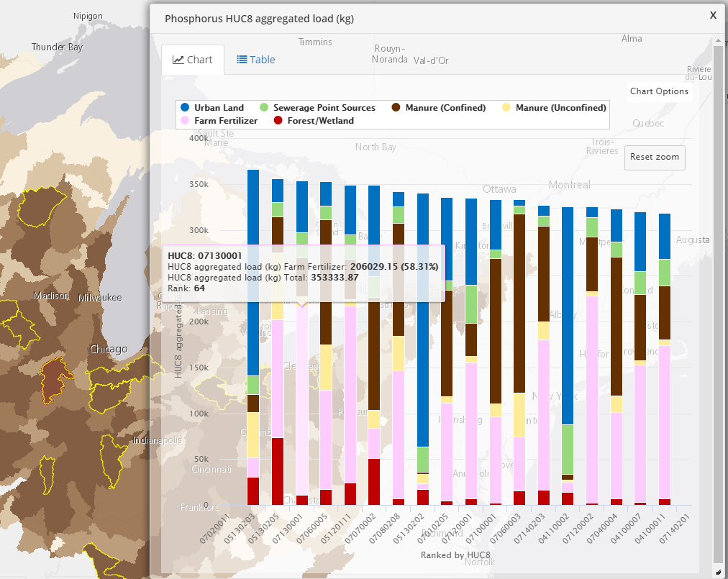Grab the dialog resize handle in the corner
The image size is (728, 579).
click(719, 572)
